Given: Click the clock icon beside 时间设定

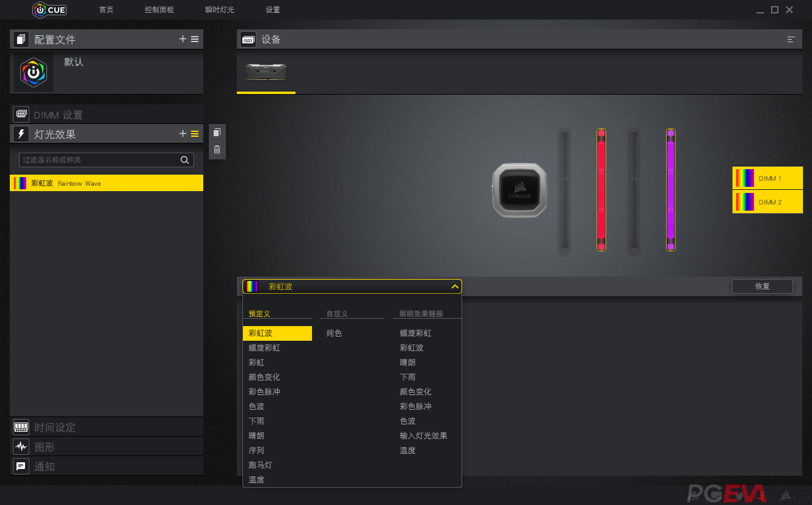Looking at the screenshot, I should pos(21,427).
